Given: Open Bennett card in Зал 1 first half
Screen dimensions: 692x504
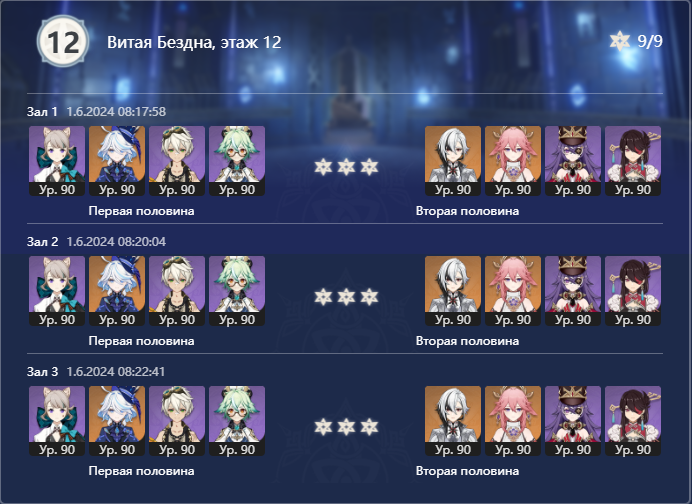Looking at the screenshot, I should [x=177, y=161].
